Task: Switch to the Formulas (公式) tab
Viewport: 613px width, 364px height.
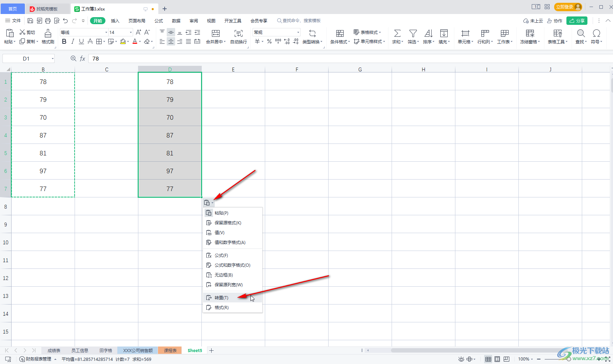Action: pos(159,21)
